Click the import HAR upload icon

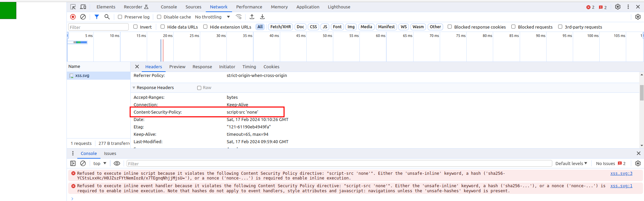(x=252, y=17)
